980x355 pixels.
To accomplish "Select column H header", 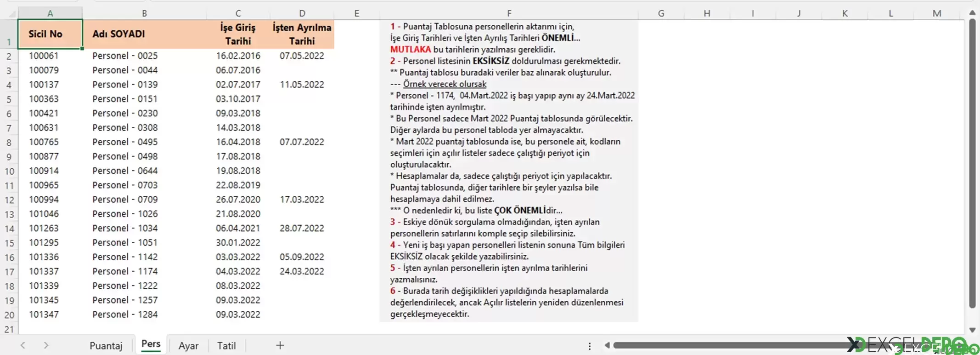I will pyautogui.click(x=707, y=13).
